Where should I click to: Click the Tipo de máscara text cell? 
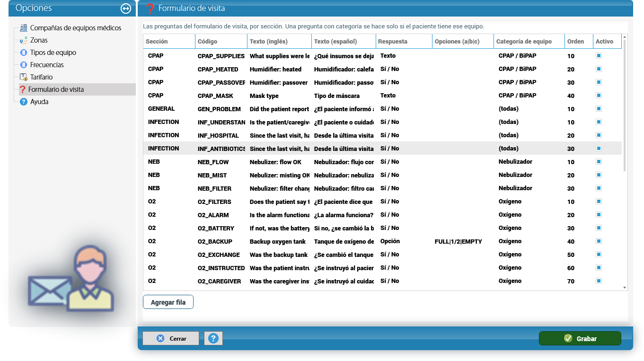point(344,96)
